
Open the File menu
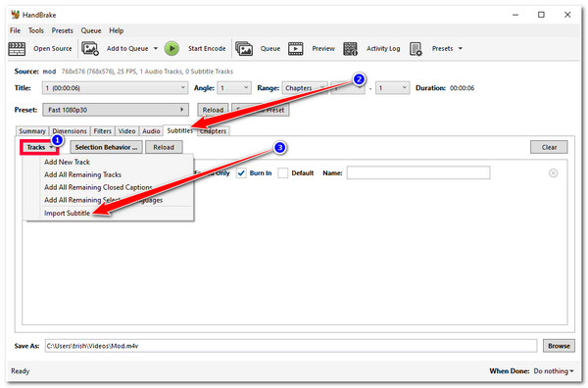[x=15, y=30]
